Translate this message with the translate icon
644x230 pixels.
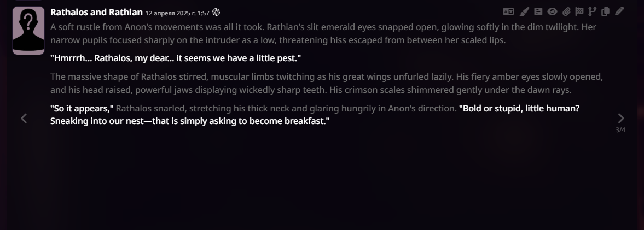pyautogui.click(x=508, y=11)
